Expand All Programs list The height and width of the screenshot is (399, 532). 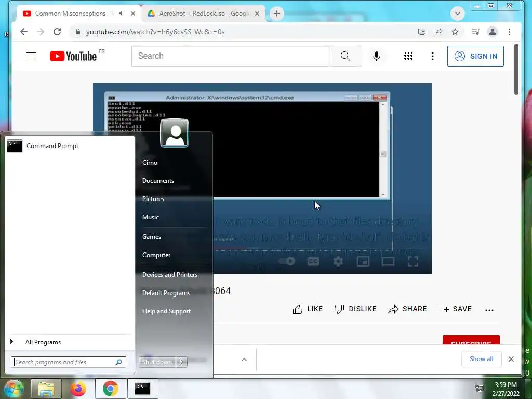tap(43, 342)
